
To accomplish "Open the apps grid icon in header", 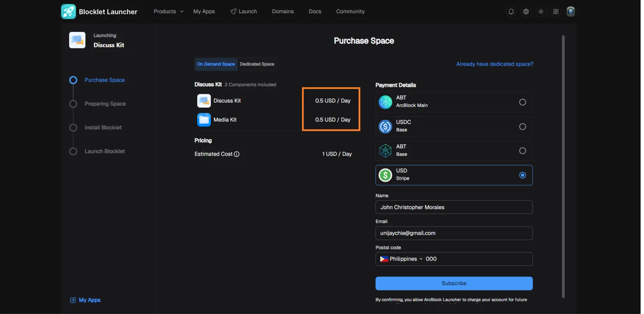I will point(556,12).
